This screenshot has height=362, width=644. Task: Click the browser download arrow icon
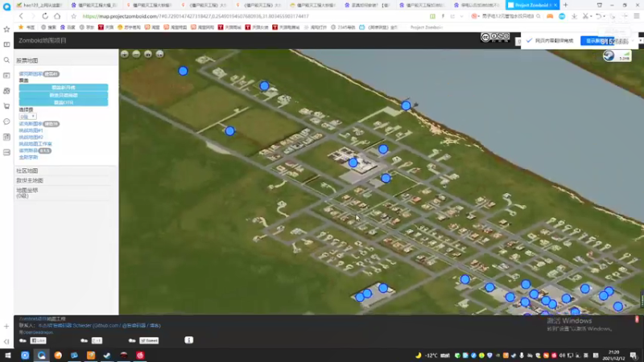pyautogui.click(x=574, y=16)
